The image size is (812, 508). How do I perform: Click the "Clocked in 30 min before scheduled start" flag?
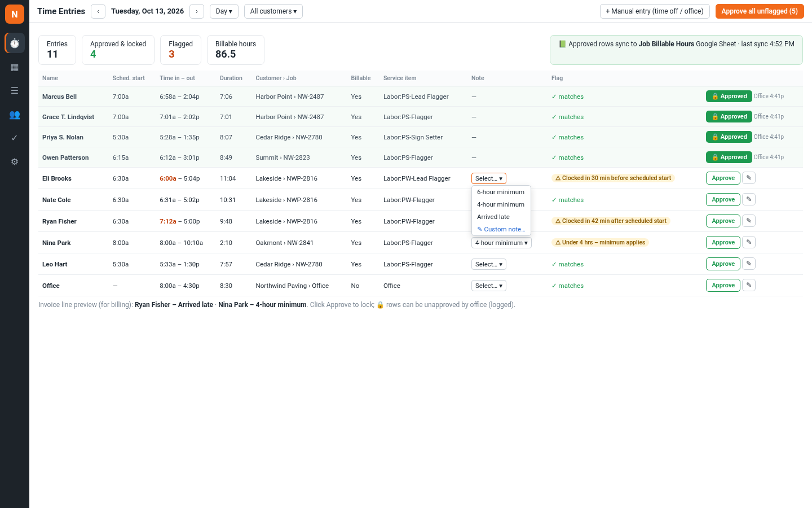tap(613, 178)
